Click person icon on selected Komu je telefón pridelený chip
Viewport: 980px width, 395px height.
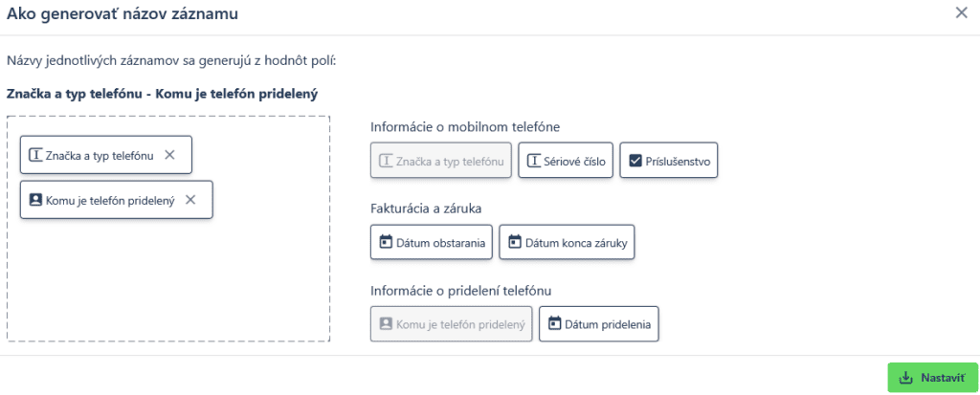pyautogui.click(x=35, y=200)
